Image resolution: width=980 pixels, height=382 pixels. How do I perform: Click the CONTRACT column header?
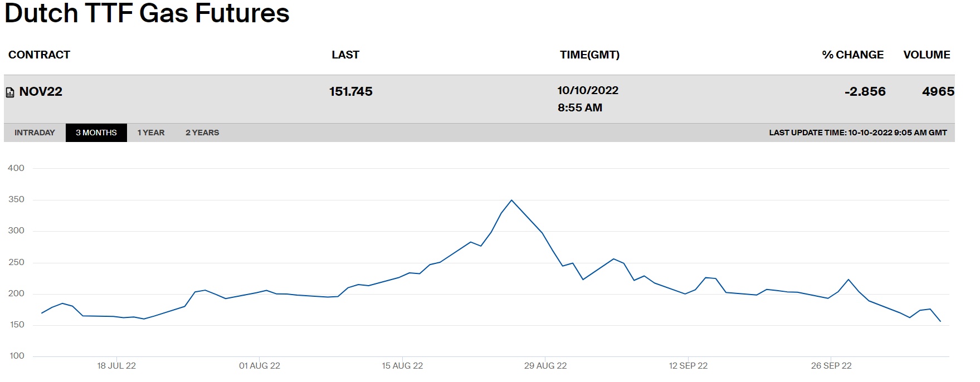(x=39, y=55)
